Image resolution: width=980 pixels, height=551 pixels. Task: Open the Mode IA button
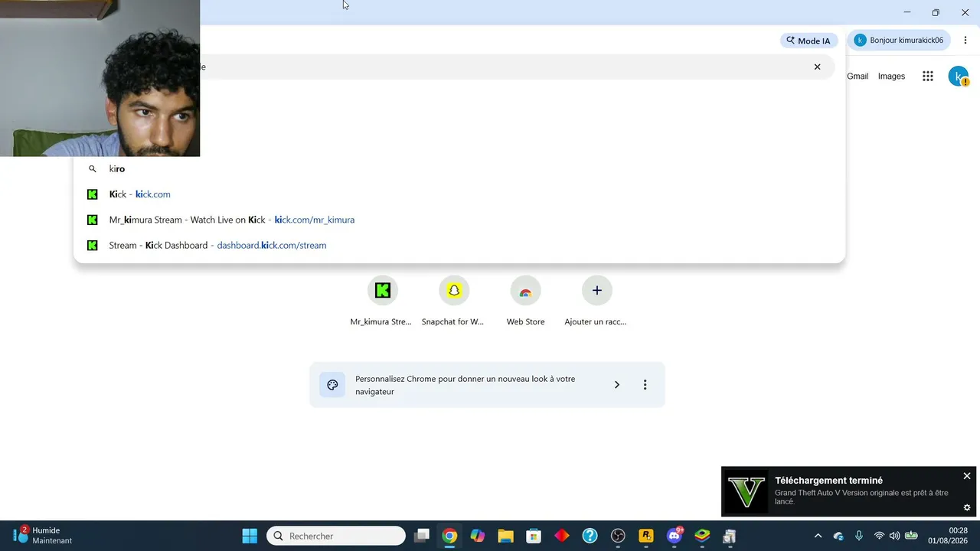pyautogui.click(x=808, y=41)
